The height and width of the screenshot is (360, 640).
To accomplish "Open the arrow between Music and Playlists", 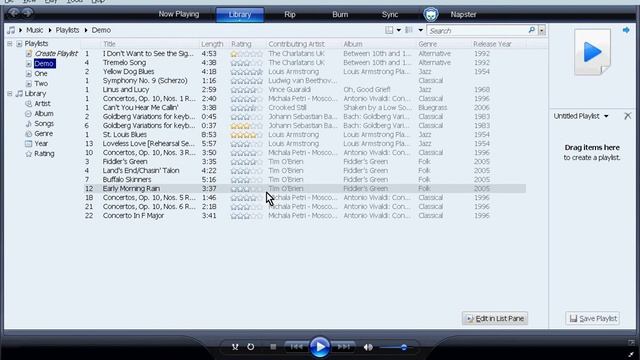I will pyautogui.click(x=50, y=30).
